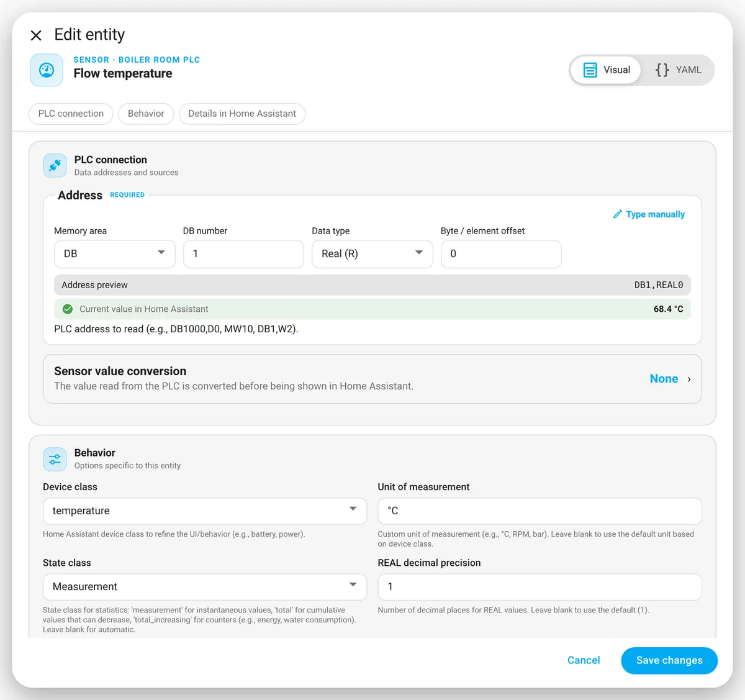Jump to Details in Home Assistant chip
745x700 pixels.
click(242, 114)
